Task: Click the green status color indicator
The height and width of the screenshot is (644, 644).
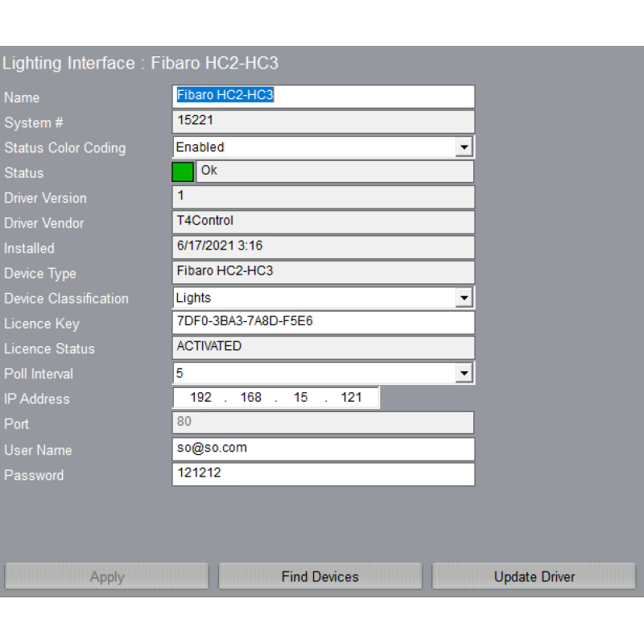Action: click(x=183, y=172)
